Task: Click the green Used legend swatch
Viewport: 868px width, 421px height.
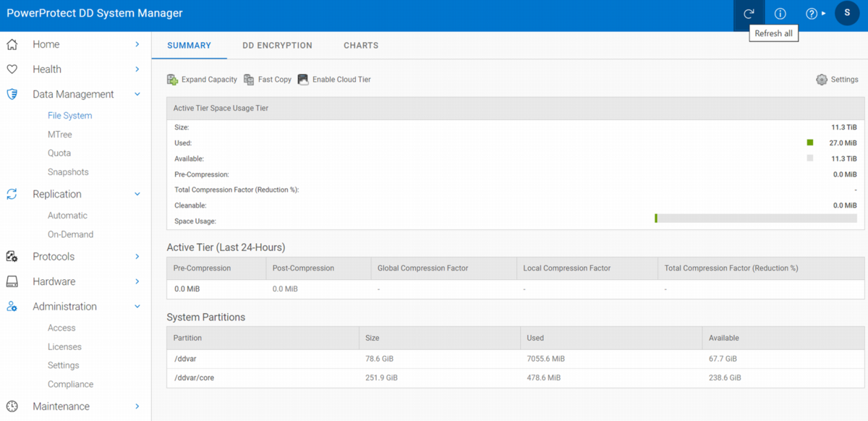Action: (810, 143)
